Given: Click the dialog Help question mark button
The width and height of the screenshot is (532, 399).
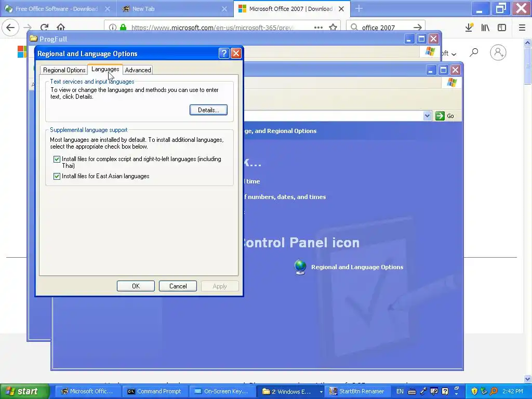Looking at the screenshot, I should pos(224,54).
